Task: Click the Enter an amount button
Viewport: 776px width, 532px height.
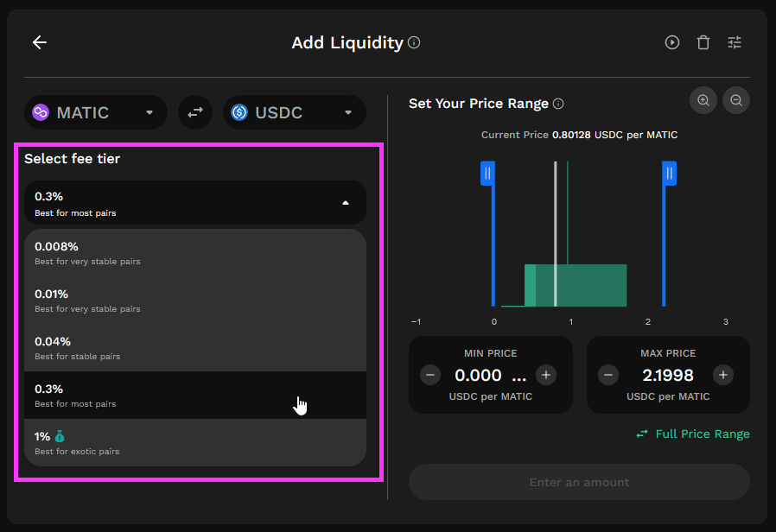Action: coord(580,482)
